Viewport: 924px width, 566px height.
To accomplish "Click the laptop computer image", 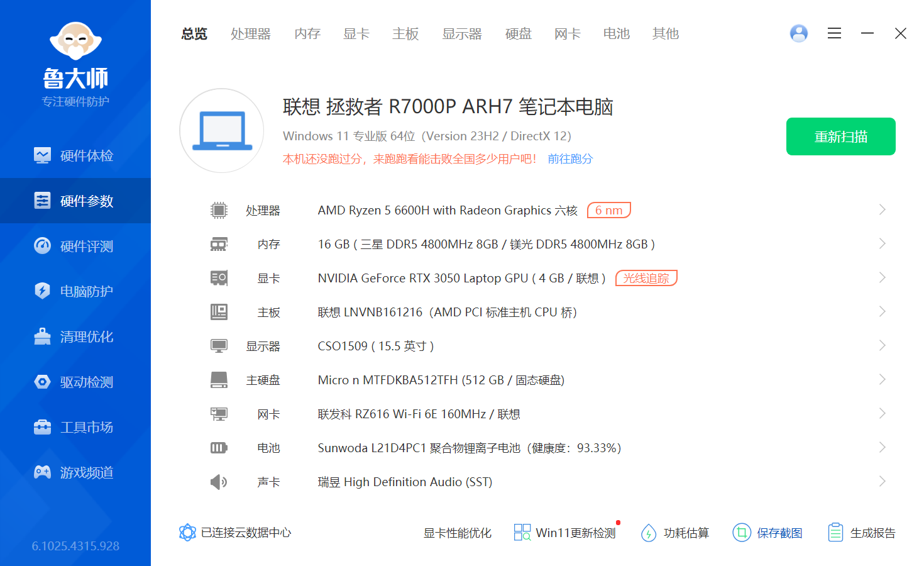I will pos(222,131).
